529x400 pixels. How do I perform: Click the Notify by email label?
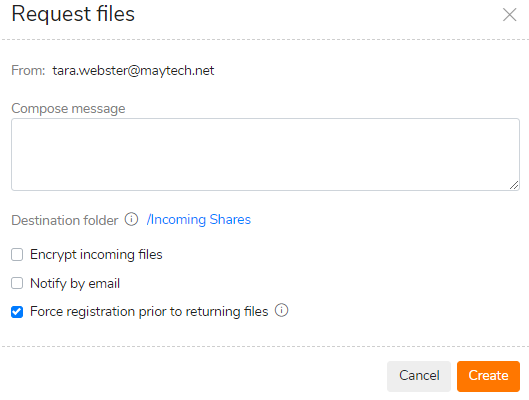75,284
